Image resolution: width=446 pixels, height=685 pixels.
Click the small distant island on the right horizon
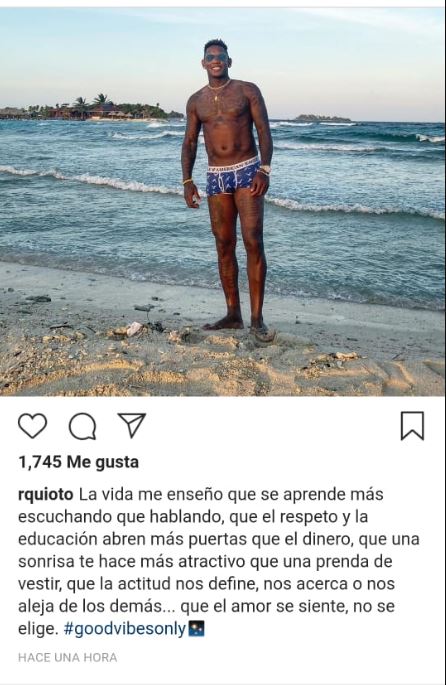[x=318, y=118]
